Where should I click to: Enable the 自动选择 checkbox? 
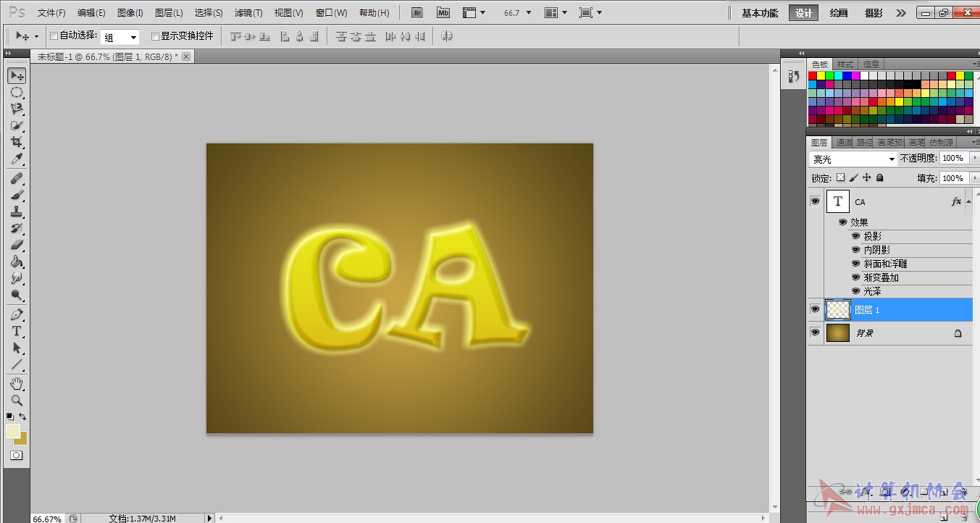click(x=54, y=36)
